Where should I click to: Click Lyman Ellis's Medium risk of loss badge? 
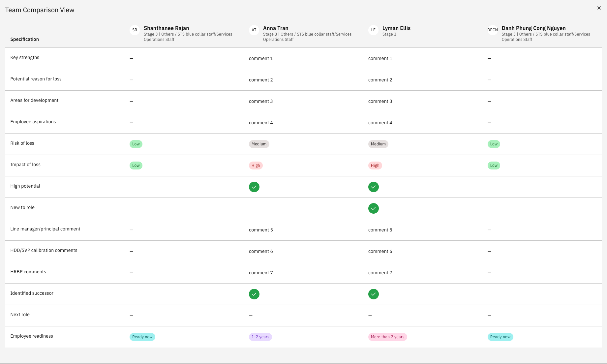tap(378, 144)
